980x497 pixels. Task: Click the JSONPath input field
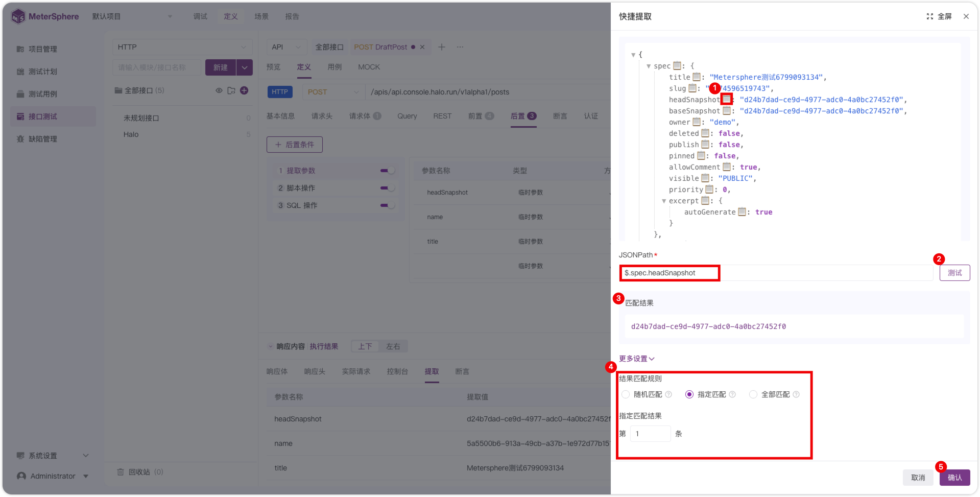coord(776,273)
